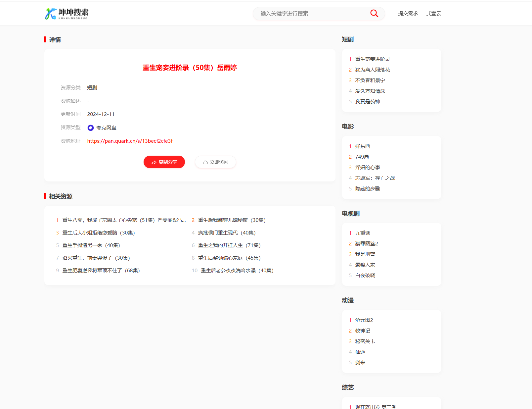Focus the keyword search input field
This screenshot has height=409, width=532.
(x=313, y=14)
